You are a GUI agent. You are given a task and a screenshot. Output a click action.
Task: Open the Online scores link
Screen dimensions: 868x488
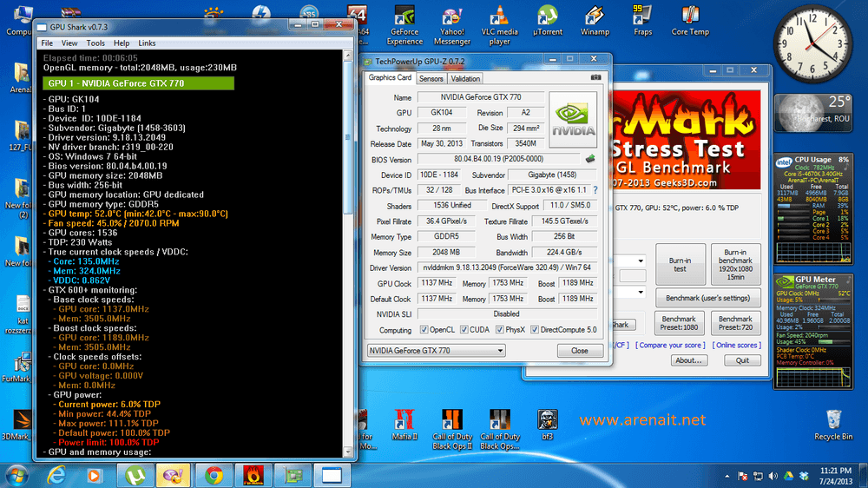tap(736, 345)
